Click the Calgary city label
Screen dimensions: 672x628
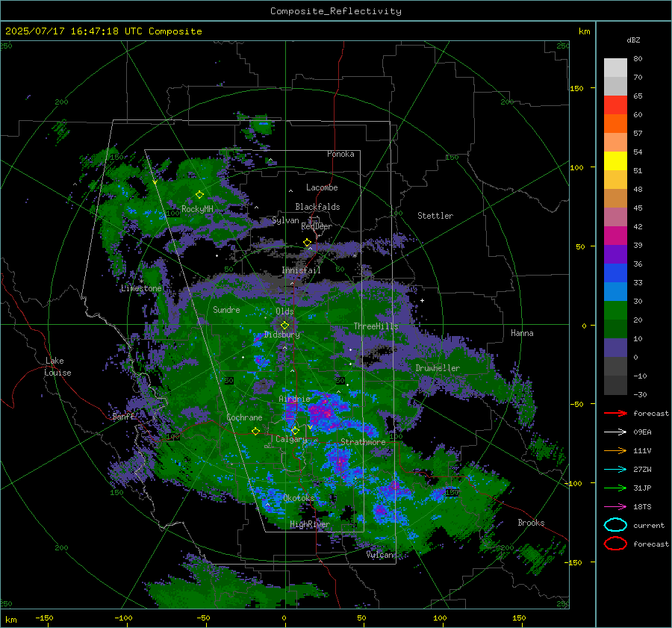click(291, 439)
